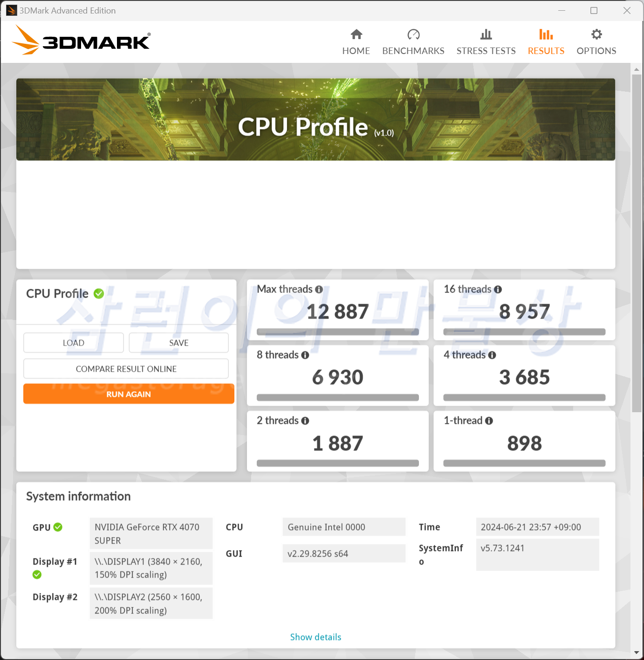The width and height of the screenshot is (644, 660).
Task: Click the info icon beside 8 threads
Action: (x=305, y=355)
